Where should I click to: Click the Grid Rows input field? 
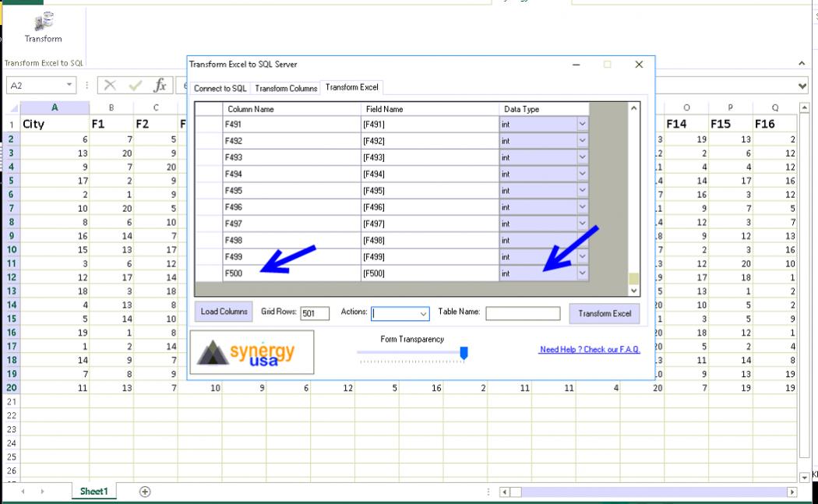(x=315, y=313)
